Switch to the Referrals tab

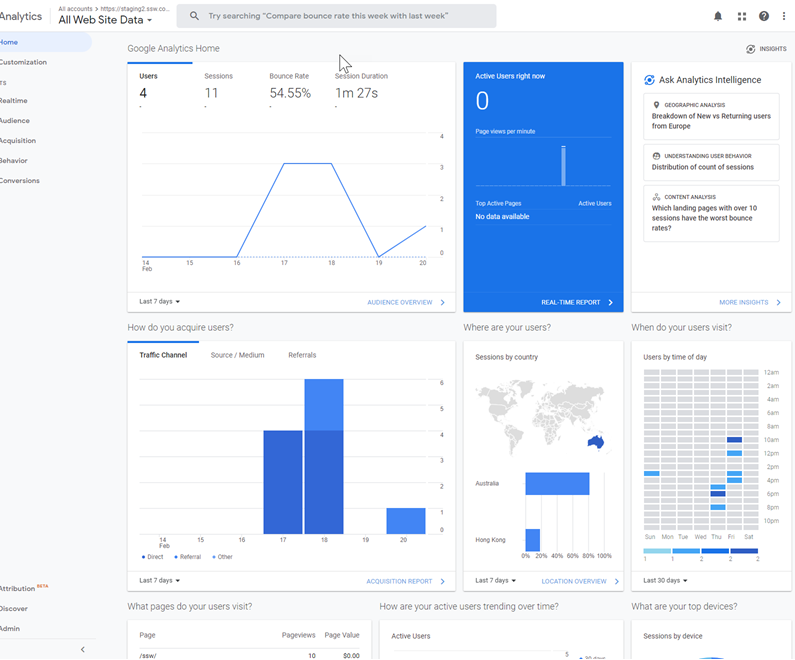302,355
